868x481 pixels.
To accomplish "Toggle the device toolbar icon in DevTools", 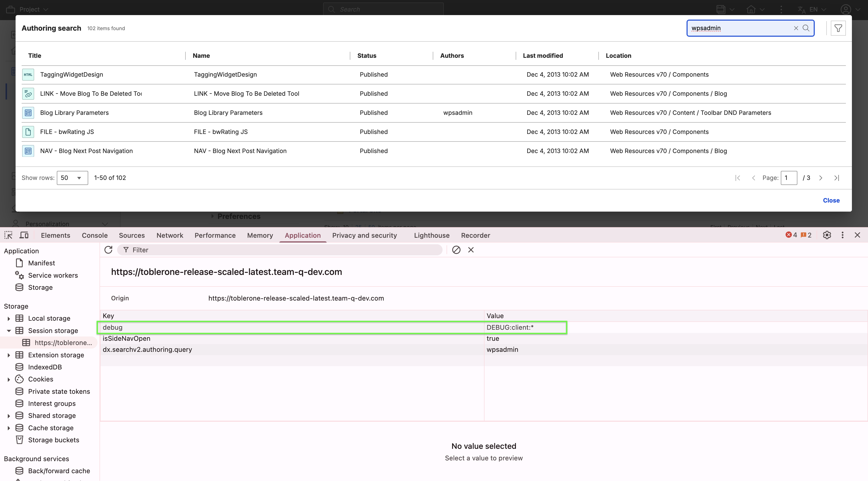I will 24,235.
